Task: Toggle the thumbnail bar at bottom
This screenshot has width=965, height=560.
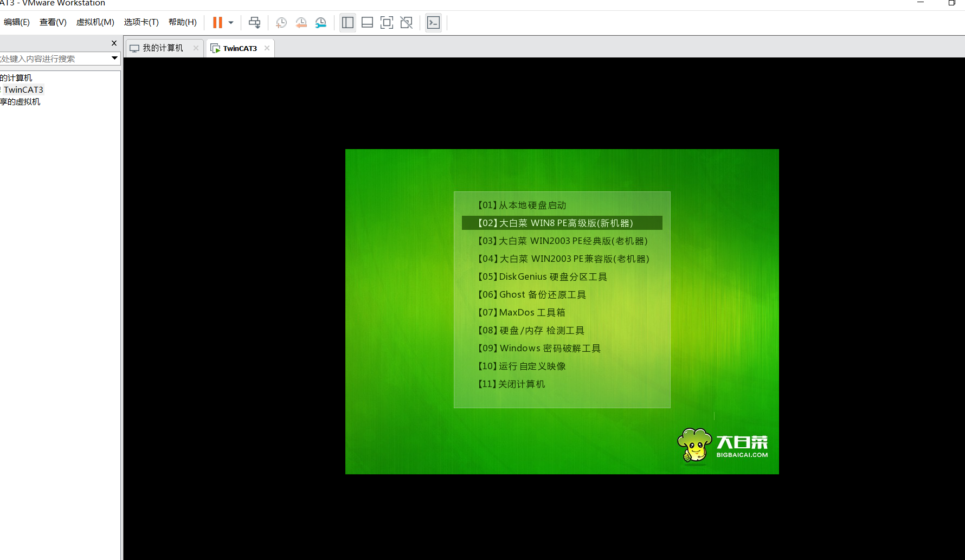Action: tap(367, 22)
